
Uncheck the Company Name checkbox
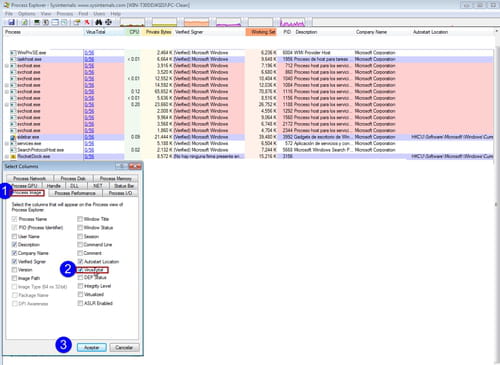pos(14,253)
